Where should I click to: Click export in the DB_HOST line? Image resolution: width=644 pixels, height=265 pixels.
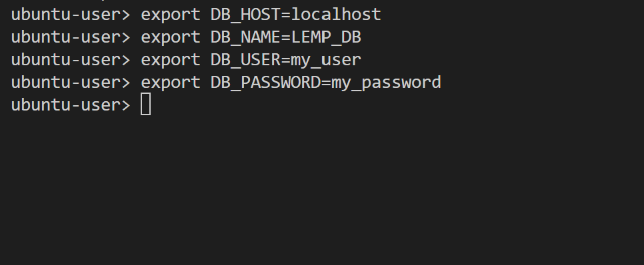pyautogui.click(x=171, y=15)
